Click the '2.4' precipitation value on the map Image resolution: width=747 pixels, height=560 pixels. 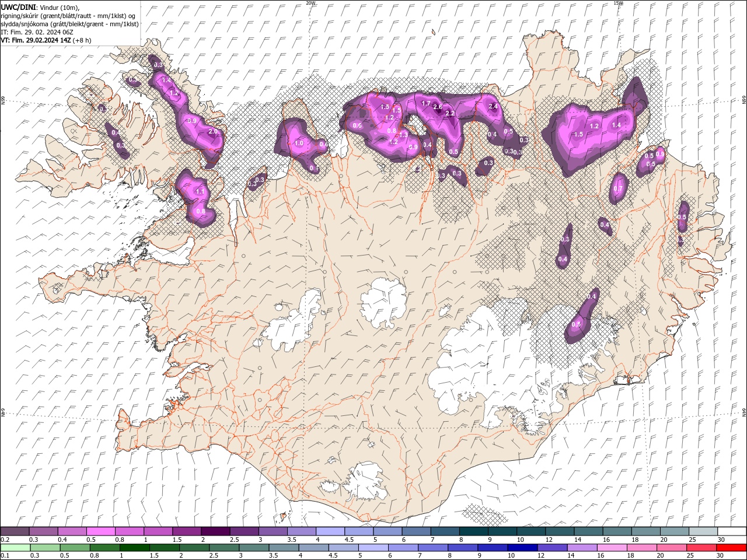point(493,106)
